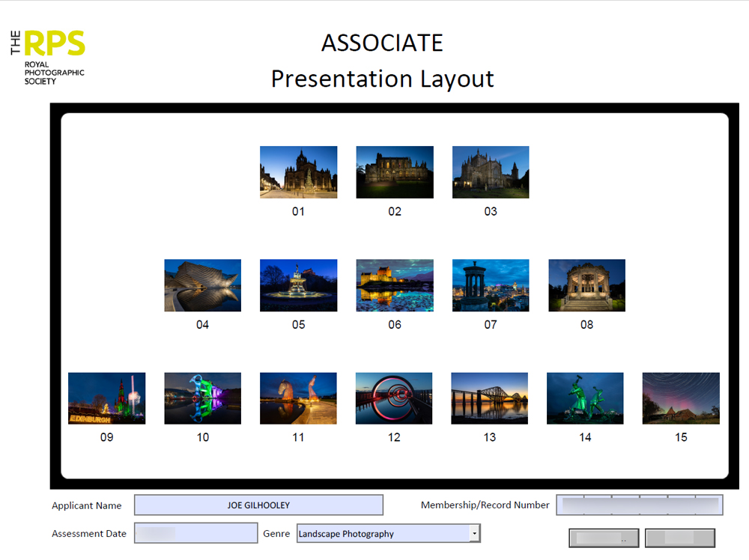Select thumbnail 03 in the top row
Image resolution: width=749 pixels, height=560 pixels.
[x=490, y=172]
